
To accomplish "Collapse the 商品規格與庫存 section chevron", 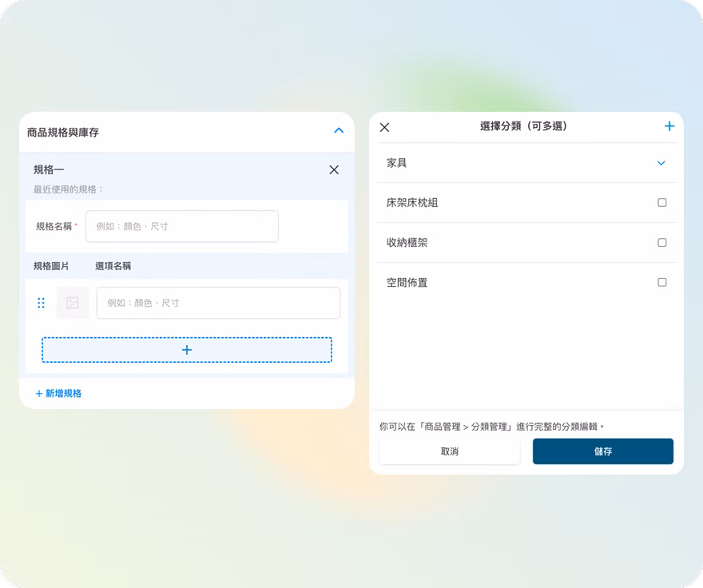I will pyautogui.click(x=339, y=130).
